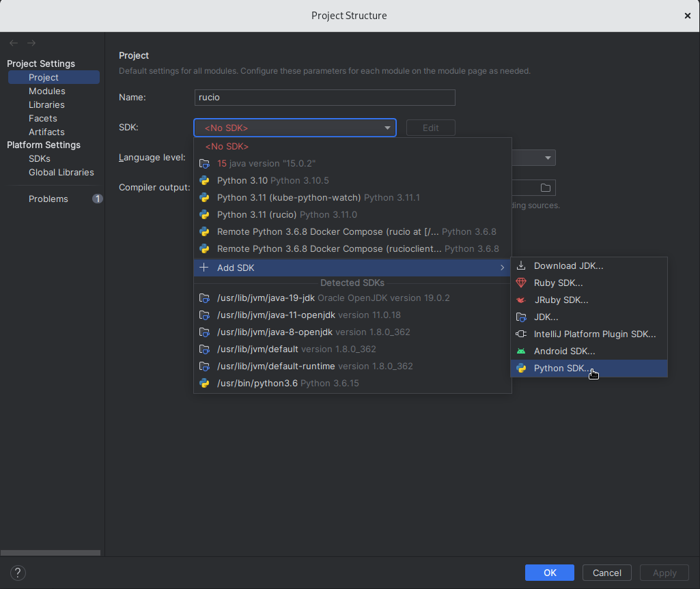This screenshot has width=700, height=589.
Task: Click the Python icon next to Python 3.10
Action: [205, 180]
